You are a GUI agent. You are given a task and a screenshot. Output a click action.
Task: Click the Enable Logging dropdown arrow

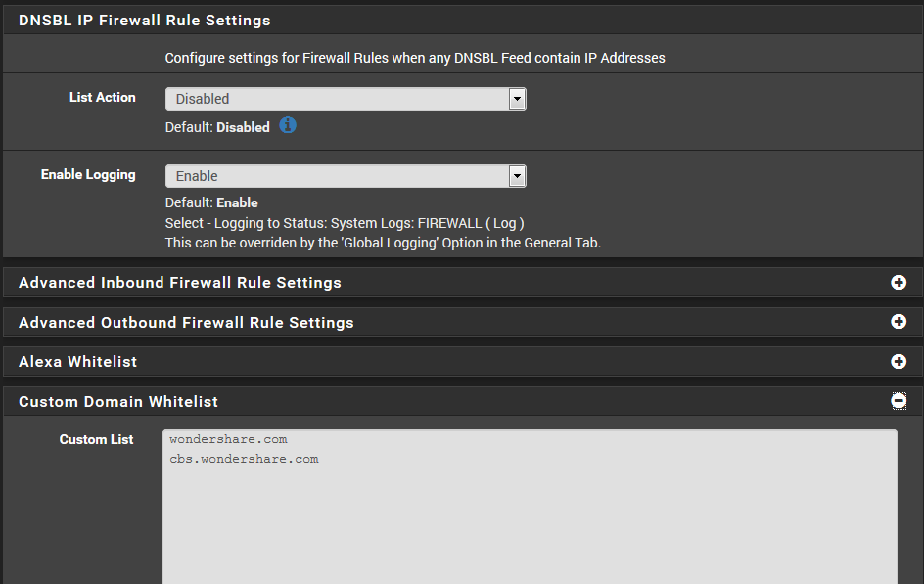point(517,176)
